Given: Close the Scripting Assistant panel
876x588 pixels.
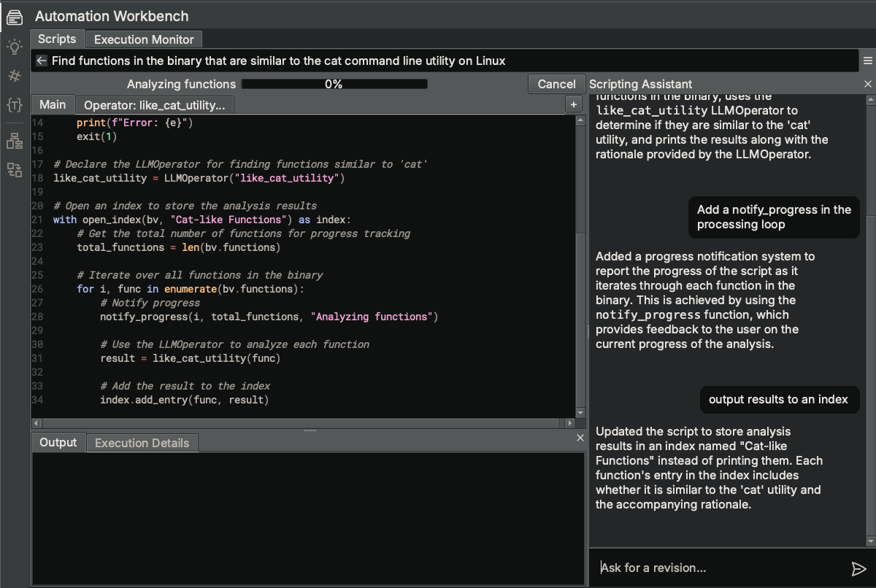Looking at the screenshot, I should 867,84.
